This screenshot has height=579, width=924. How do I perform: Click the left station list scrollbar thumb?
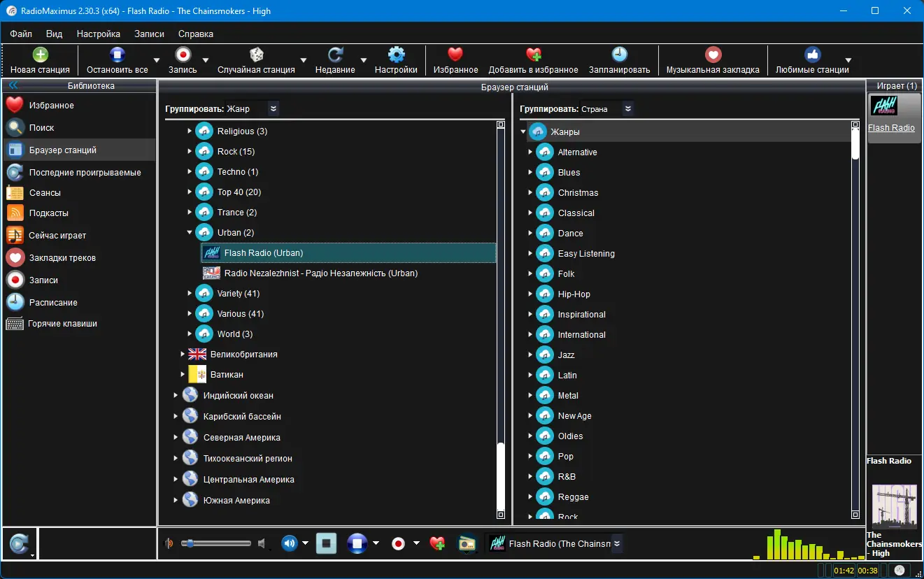pyautogui.click(x=500, y=476)
